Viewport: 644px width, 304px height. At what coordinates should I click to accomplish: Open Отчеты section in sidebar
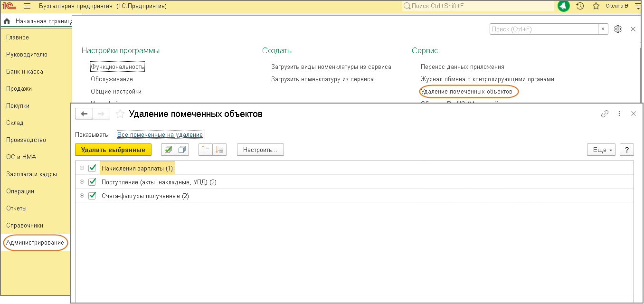coord(16,209)
